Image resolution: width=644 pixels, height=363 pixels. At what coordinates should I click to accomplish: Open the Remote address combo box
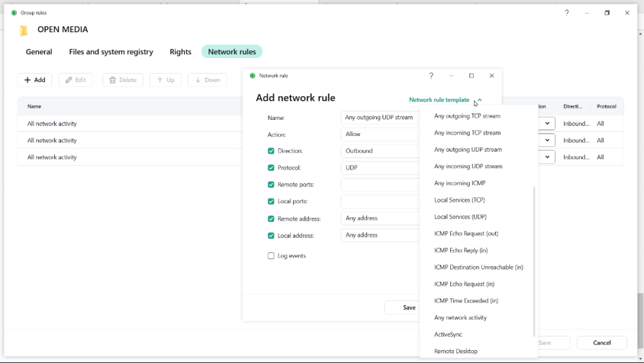click(380, 219)
